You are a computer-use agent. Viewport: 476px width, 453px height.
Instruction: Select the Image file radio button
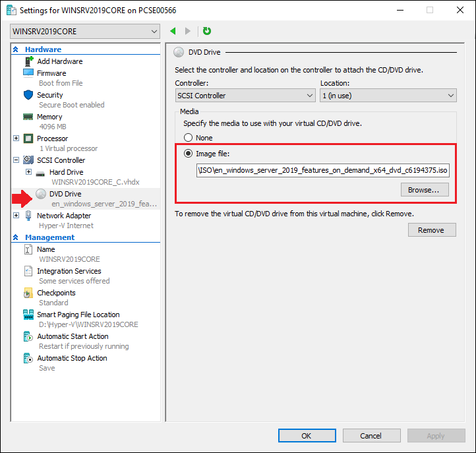(x=188, y=154)
